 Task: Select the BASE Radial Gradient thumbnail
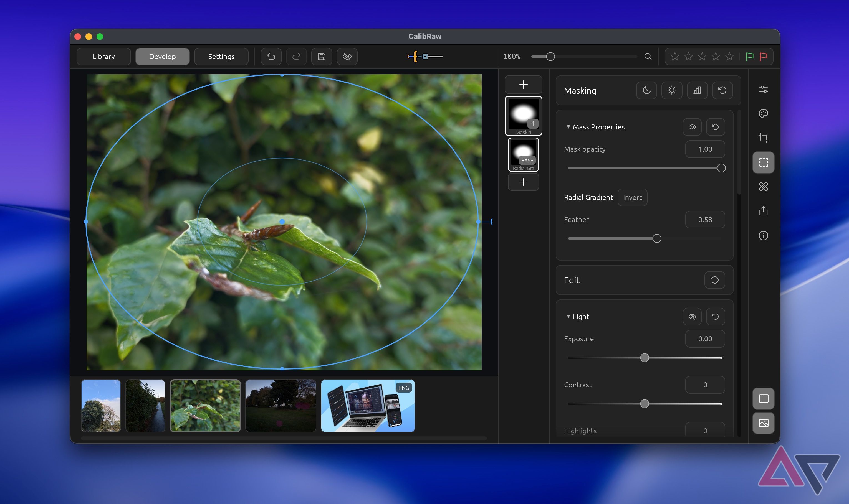tap(523, 154)
